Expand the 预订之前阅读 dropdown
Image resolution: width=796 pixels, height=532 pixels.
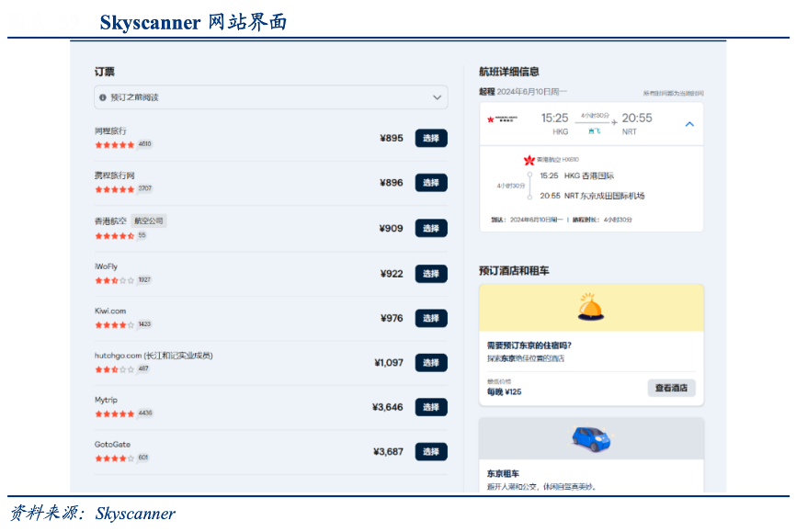(x=438, y=97)
